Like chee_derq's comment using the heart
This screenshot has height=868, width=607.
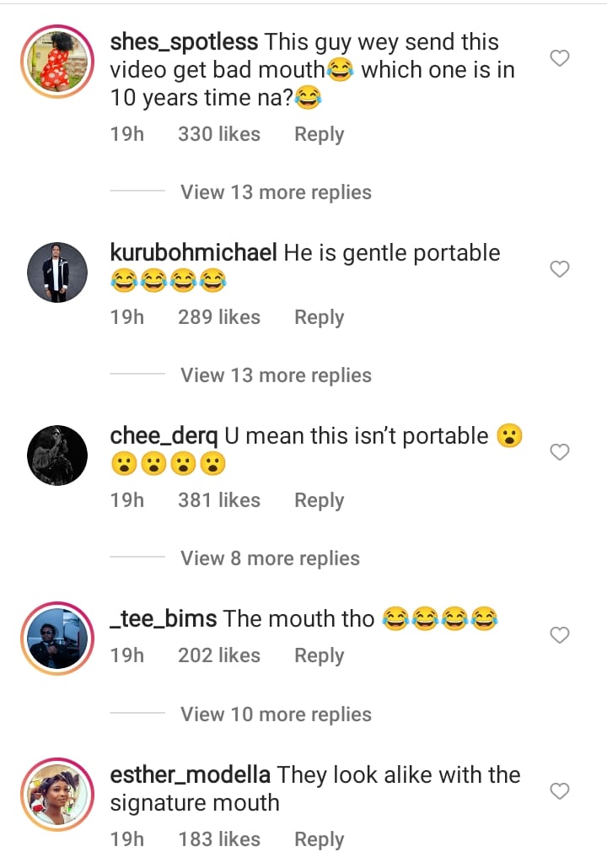tap(560, 452)
